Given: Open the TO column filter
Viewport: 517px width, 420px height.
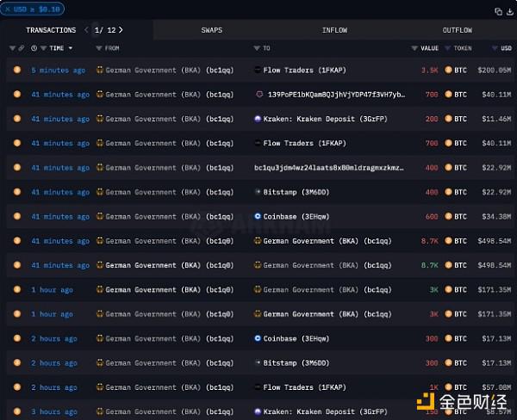Looking at the screenshot, I should [x=257, y=48].
